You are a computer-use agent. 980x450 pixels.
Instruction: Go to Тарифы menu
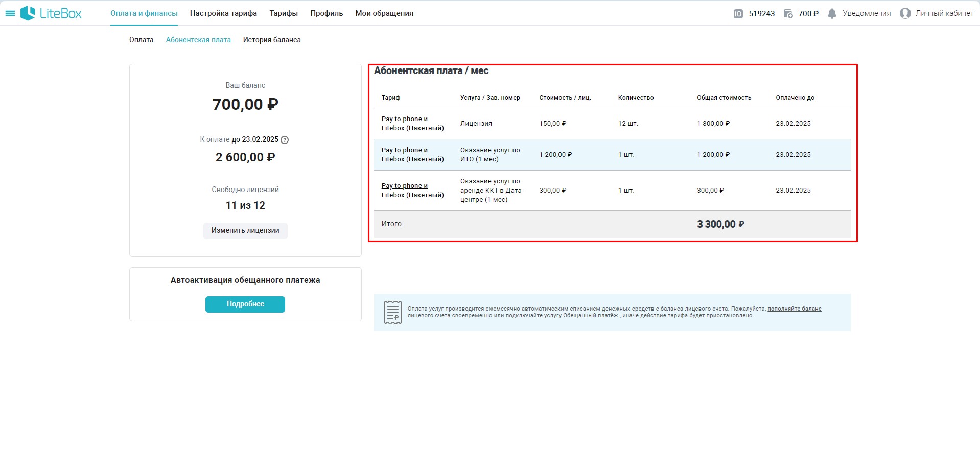point(284,13)
